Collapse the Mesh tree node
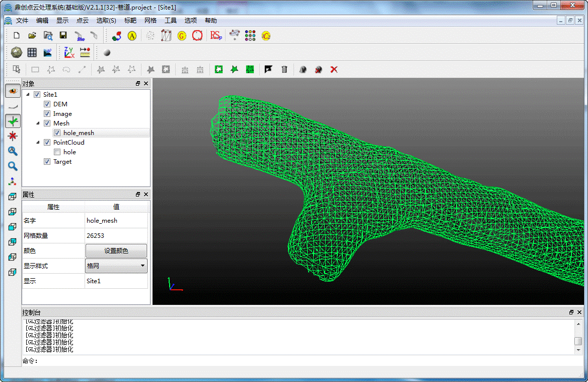 (38, 123)
